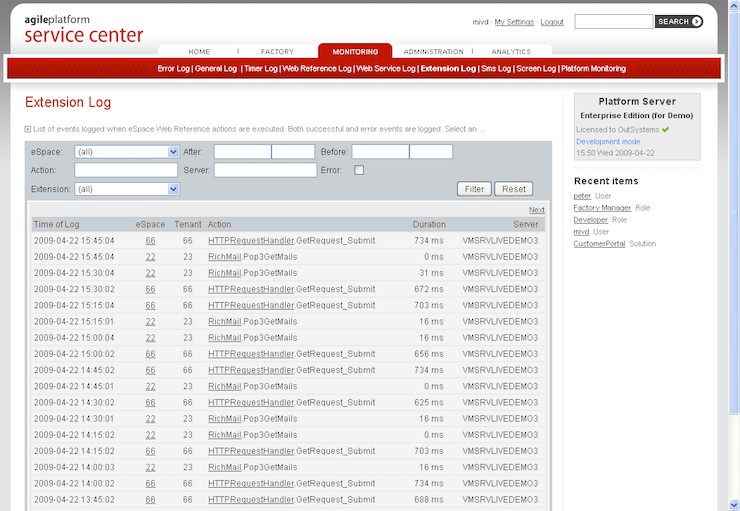
Task: Expand the list of events description
Action: (28, 129)
